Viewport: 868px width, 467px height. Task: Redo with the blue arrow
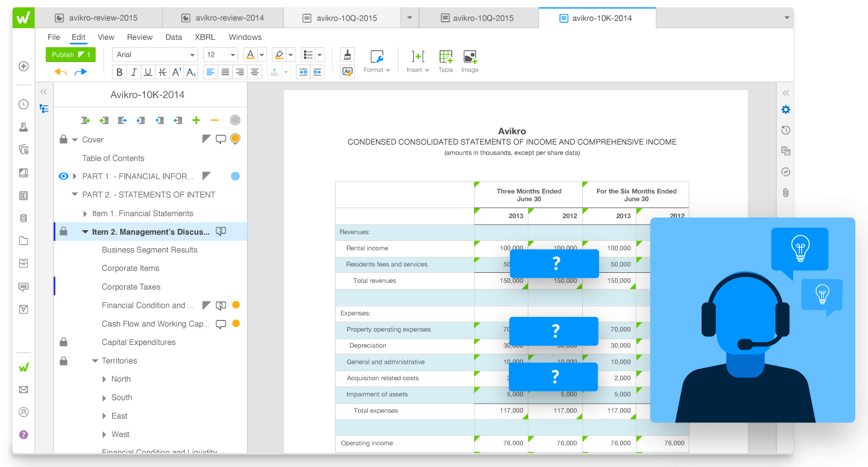click(x=81, y=72)
